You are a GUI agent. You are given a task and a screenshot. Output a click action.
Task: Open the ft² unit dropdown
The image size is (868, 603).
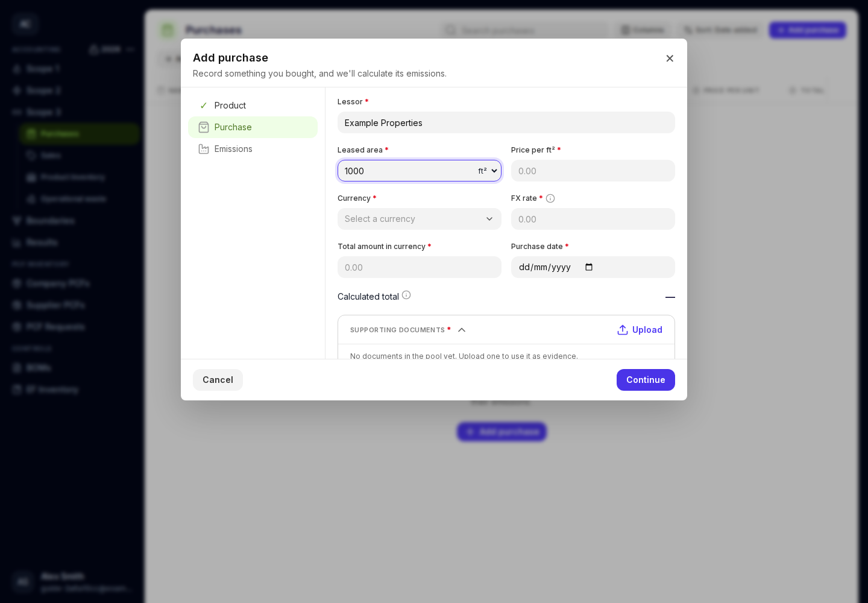(x=488, y=171)
